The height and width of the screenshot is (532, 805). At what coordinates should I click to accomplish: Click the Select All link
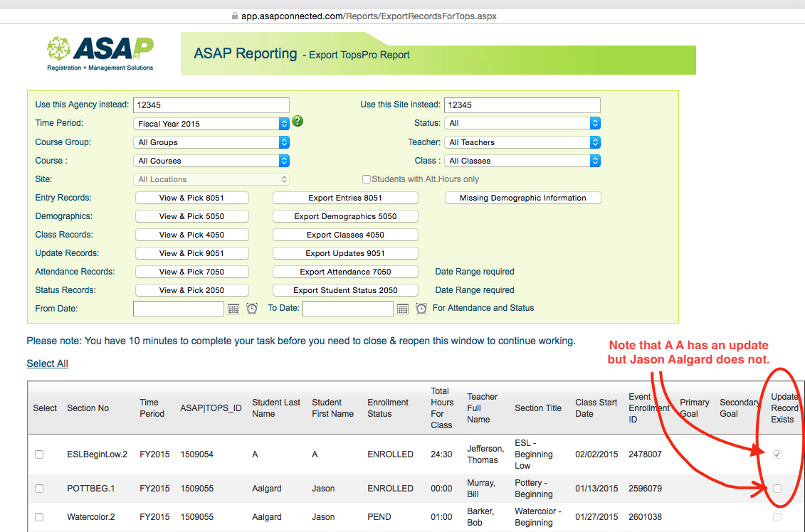point(48,363)
